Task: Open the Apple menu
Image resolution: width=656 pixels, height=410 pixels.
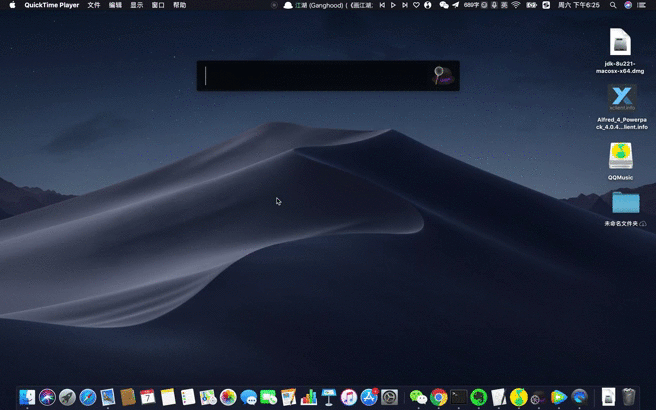Action: (12, 5)
